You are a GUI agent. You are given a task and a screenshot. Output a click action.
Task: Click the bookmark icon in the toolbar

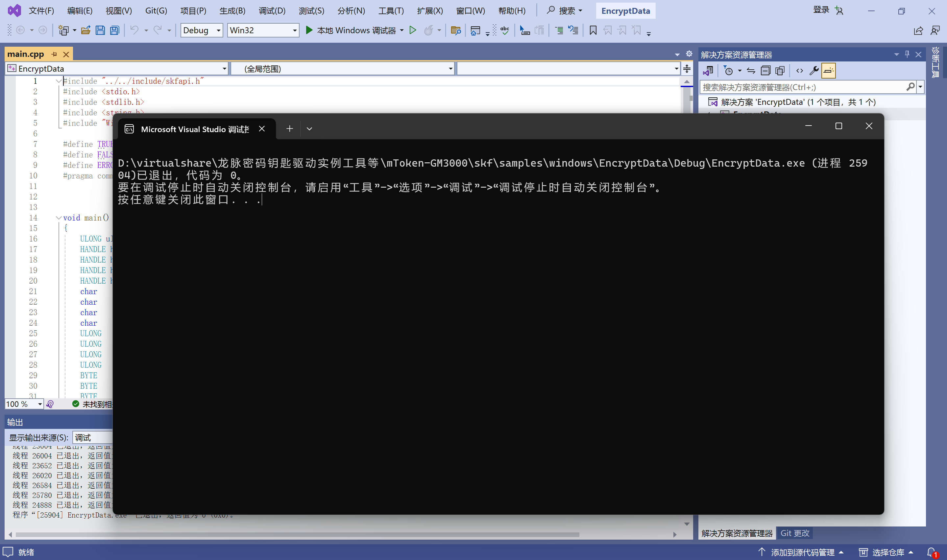point(593,30)
